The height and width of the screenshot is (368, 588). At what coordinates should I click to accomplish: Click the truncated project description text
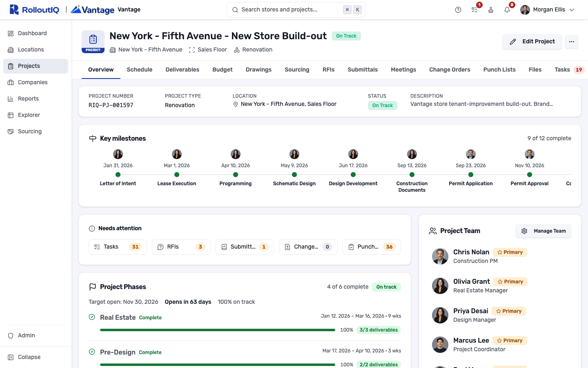click(x=482, y=104)
